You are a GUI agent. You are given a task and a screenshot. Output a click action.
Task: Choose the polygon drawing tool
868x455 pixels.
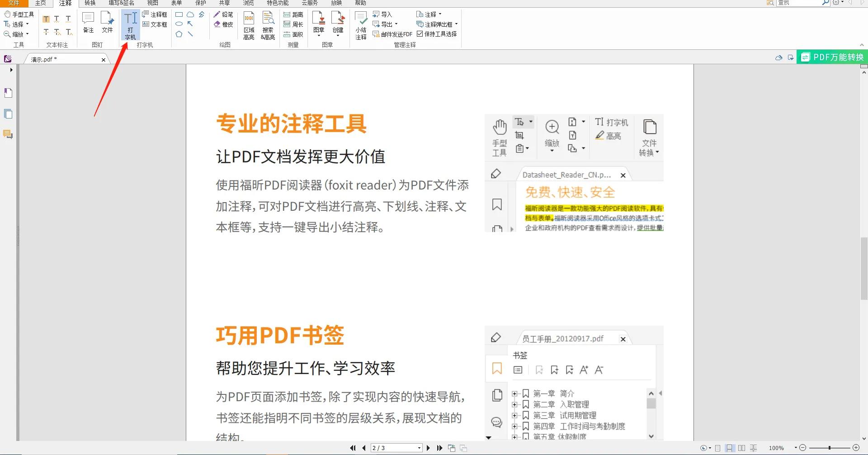179,34
